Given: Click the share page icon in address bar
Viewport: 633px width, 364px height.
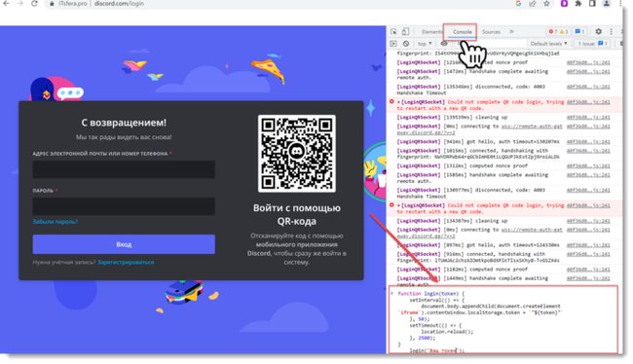Looking at the screenshot, I should pos(533,3).
